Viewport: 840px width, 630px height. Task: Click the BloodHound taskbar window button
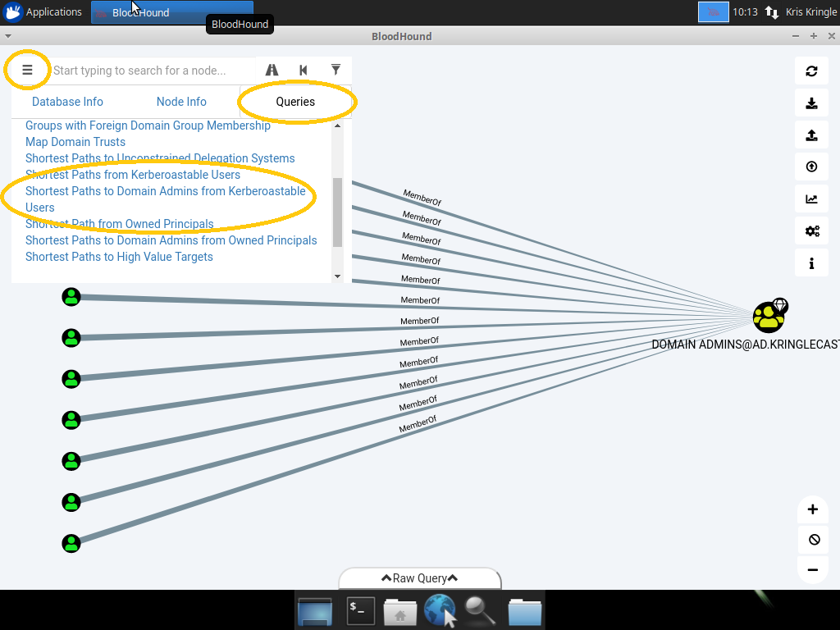[172, 12]
